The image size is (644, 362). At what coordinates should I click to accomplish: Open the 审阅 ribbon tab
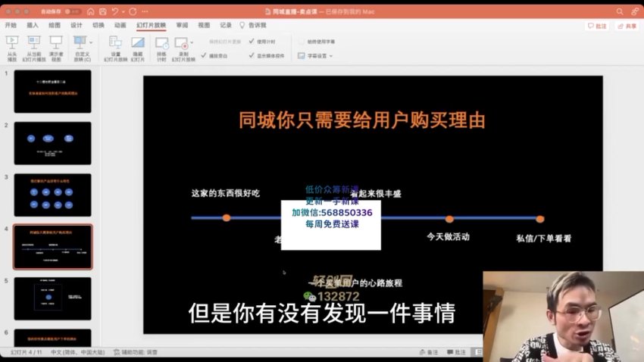tap(182, 25)
